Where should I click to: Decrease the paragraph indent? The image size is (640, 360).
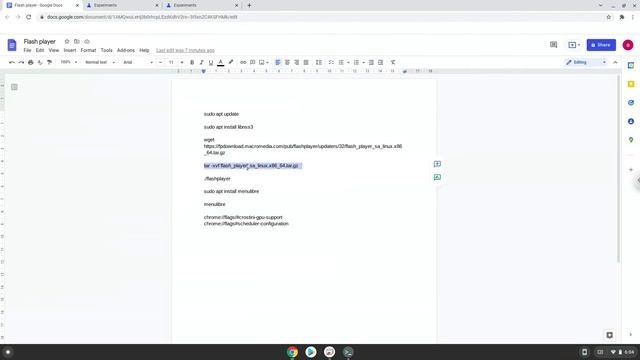371,62
